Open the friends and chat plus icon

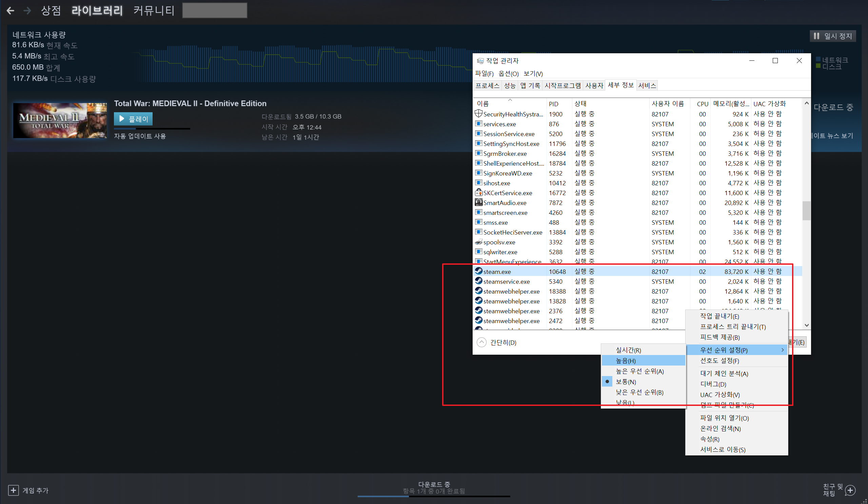tap(850, 490)
